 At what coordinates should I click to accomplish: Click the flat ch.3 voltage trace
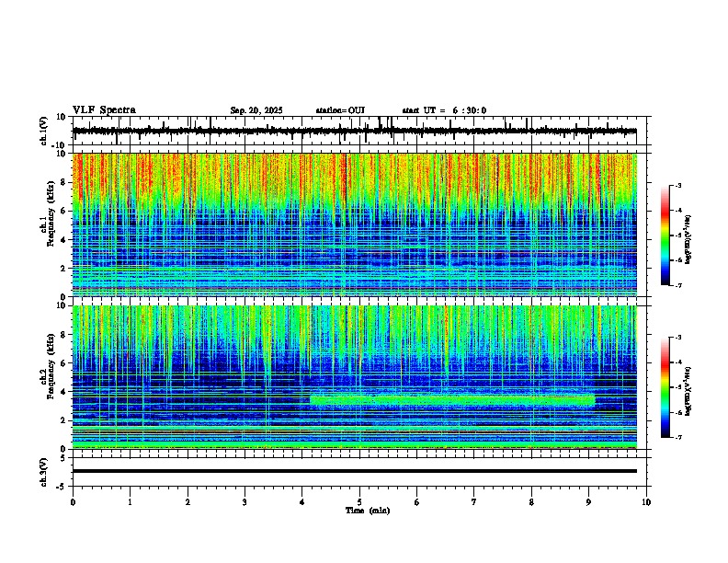(355, 471)
